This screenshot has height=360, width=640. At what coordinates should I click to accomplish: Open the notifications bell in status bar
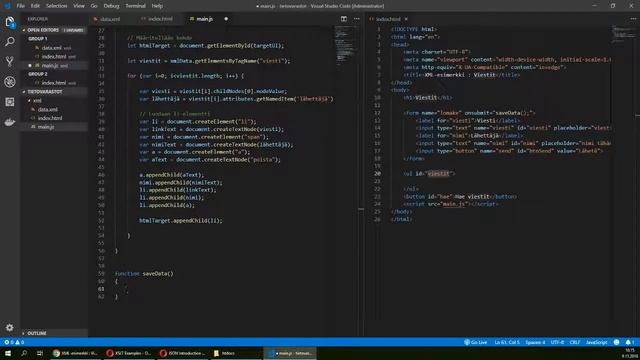click(630, 342)
